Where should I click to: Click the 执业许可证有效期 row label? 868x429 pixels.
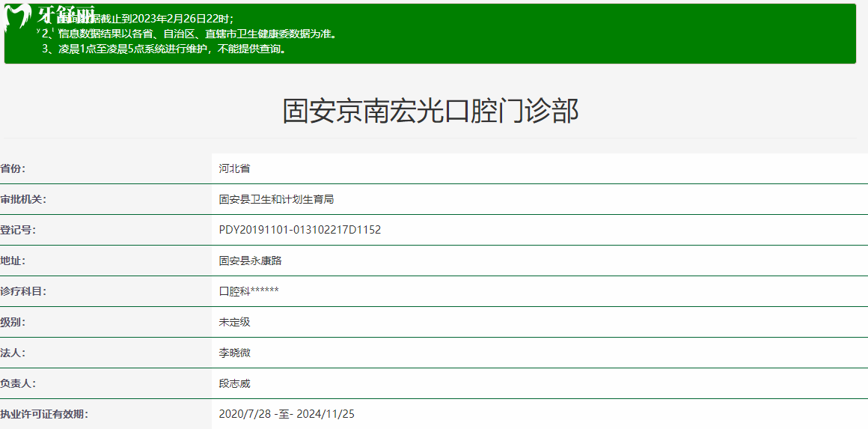point(44,414)
